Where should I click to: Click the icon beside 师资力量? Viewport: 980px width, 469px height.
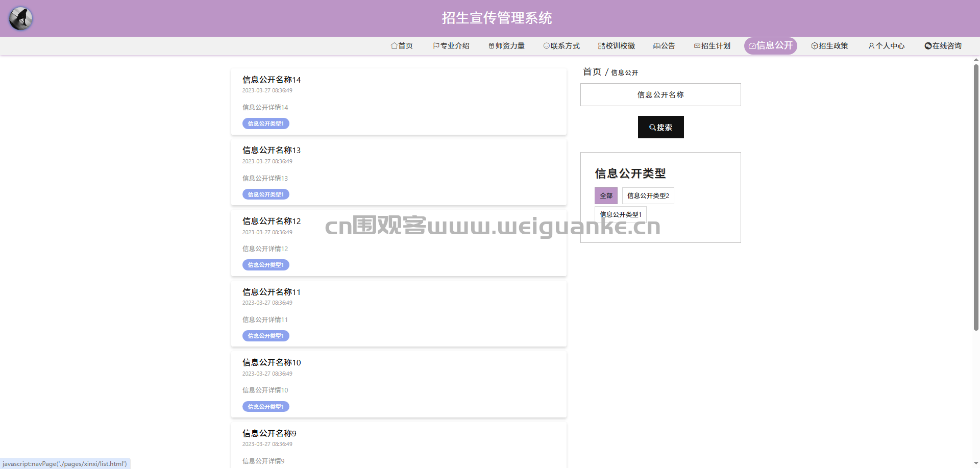pyautogui.click(x=492, y=46)
